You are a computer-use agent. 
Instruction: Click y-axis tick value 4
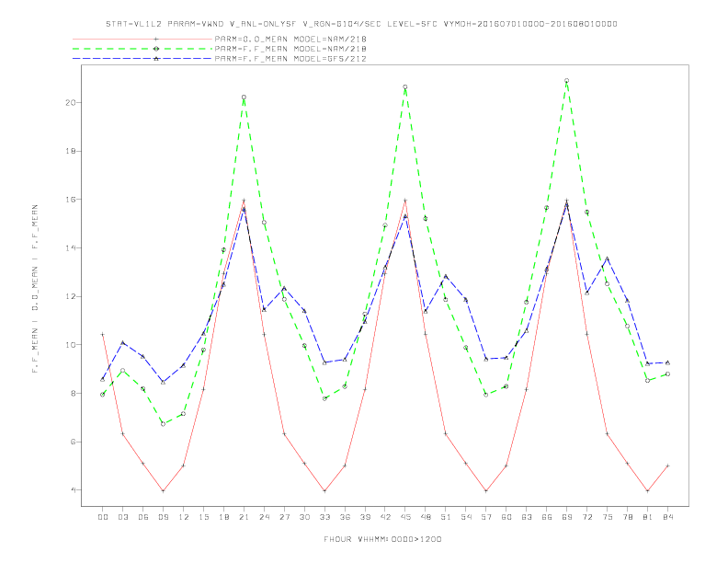pos(74,490)
